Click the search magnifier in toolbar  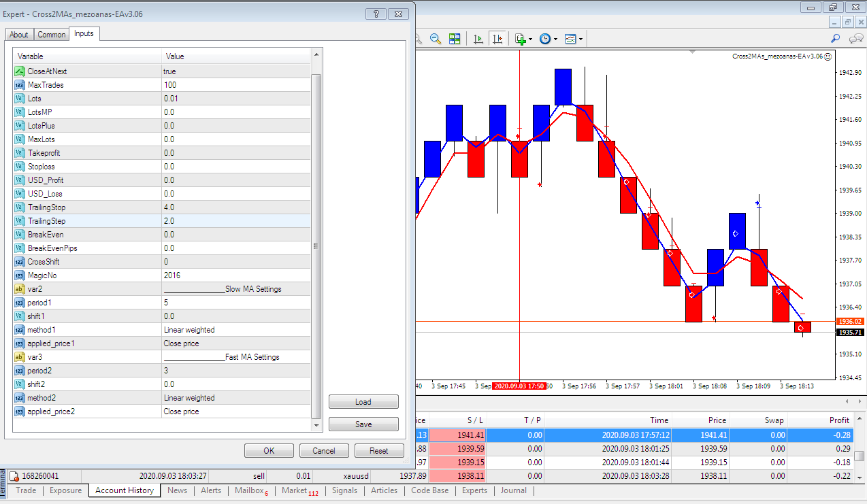[x=836, y=39]
